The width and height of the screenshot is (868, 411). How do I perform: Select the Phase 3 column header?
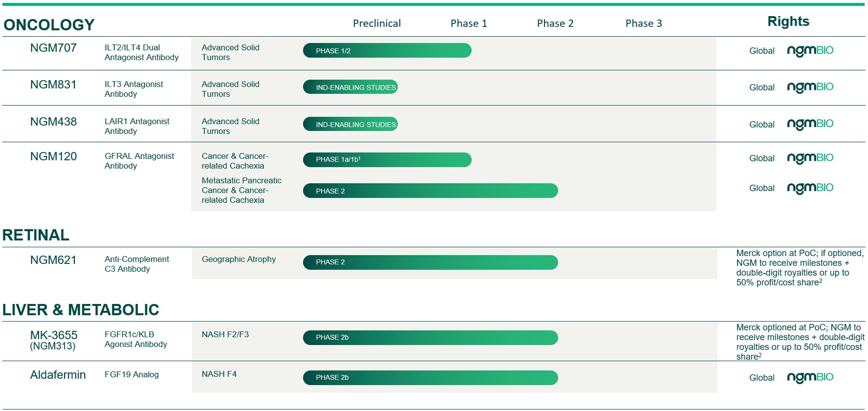click(643, 23)
